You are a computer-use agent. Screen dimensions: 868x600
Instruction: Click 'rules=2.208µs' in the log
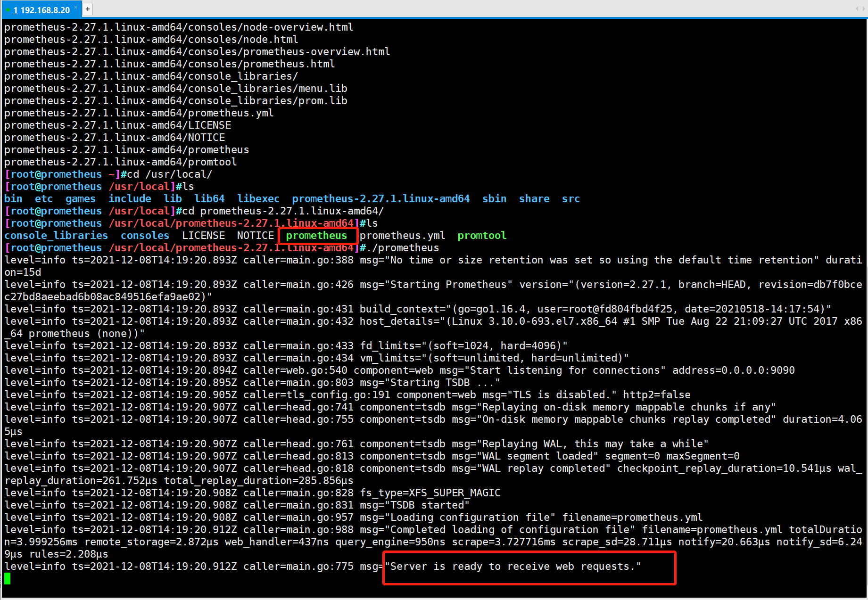[68, 554]
